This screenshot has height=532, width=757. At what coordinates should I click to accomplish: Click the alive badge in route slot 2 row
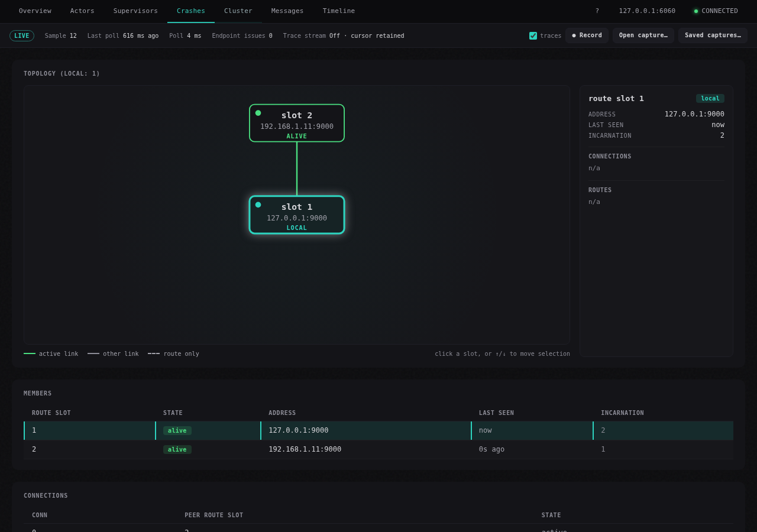point(177,449)
